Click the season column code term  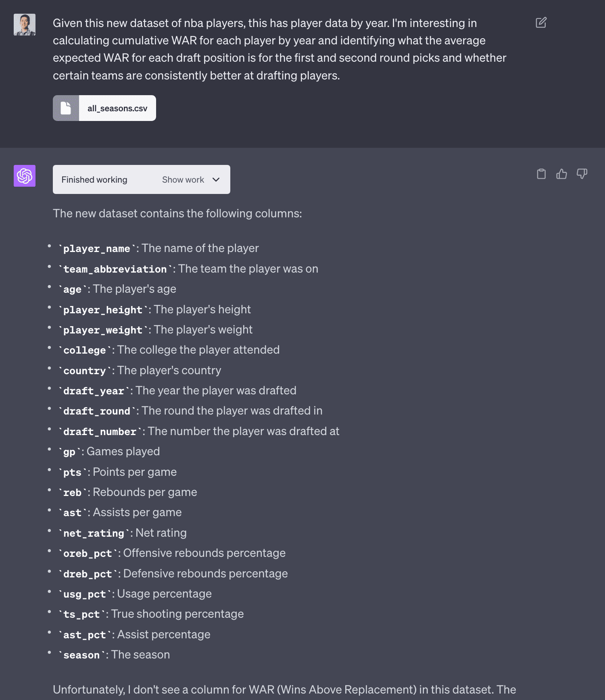pyautogui.click(x=81, y=655)
